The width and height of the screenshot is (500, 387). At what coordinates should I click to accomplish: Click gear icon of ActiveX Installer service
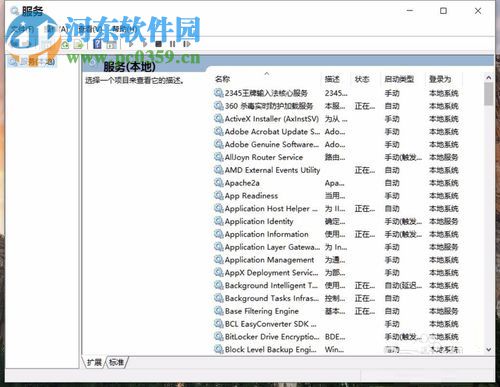(x=219, y=118)
